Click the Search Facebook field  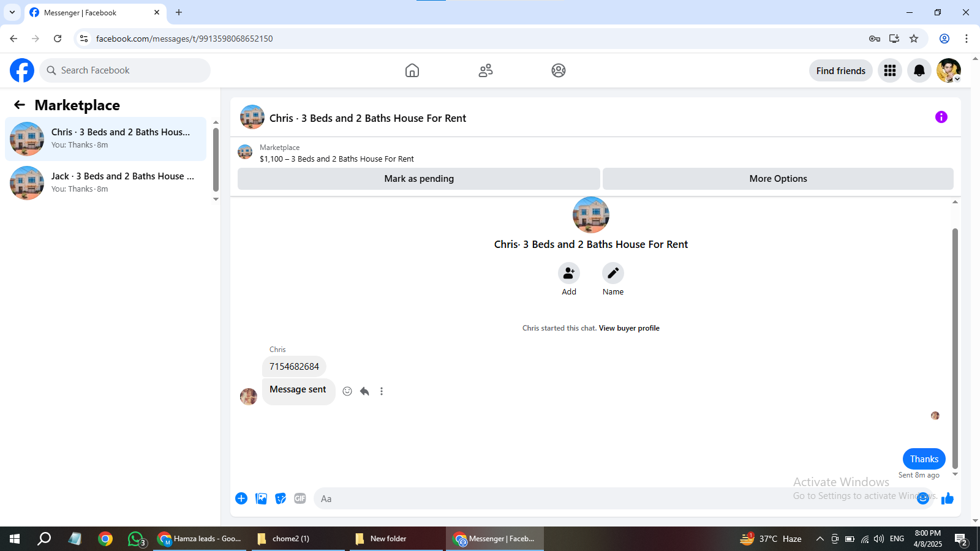point(125,70)
